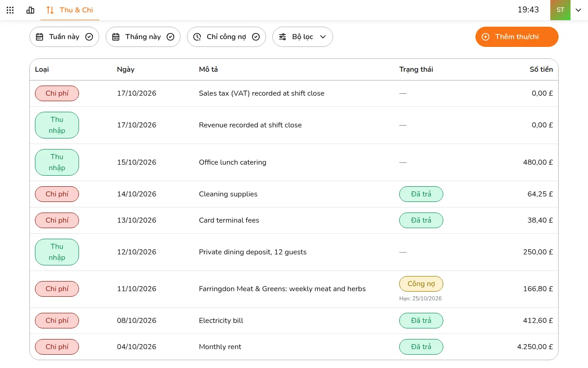Click the Trạng thái column header

tap(416, 69)
